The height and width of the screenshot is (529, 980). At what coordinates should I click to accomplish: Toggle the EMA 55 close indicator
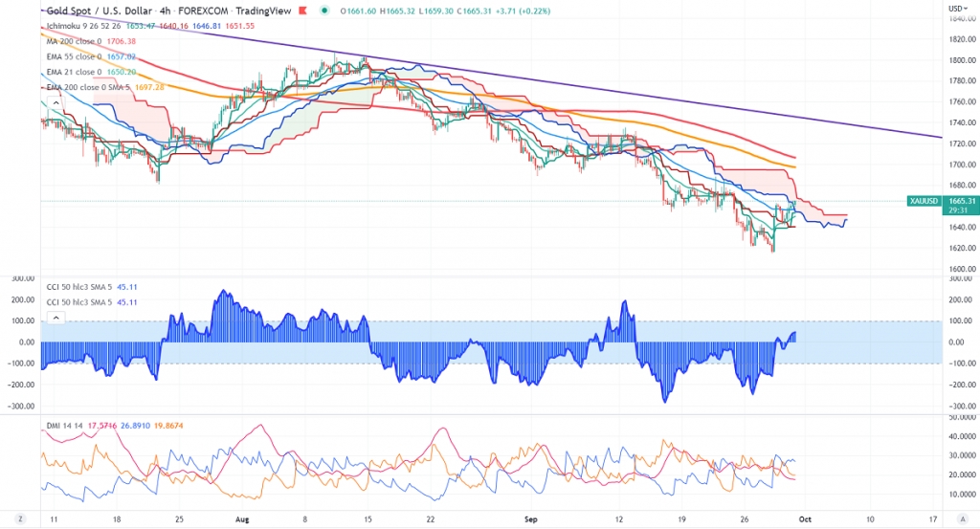(x=75, y=56)
